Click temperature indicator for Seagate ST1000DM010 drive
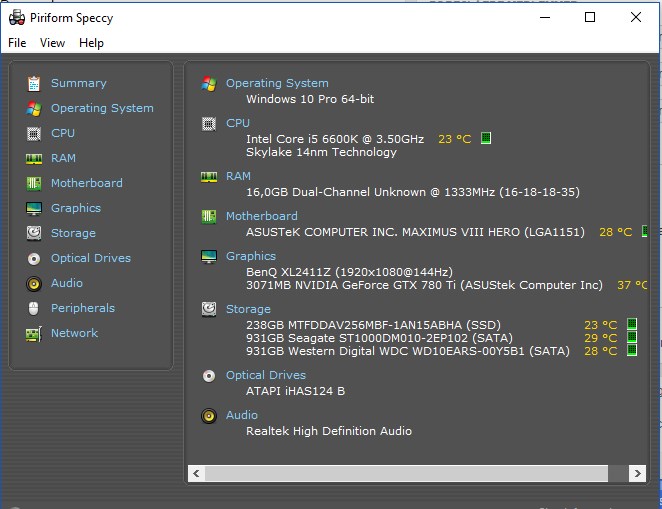662x509 pixels. [632, 337]
